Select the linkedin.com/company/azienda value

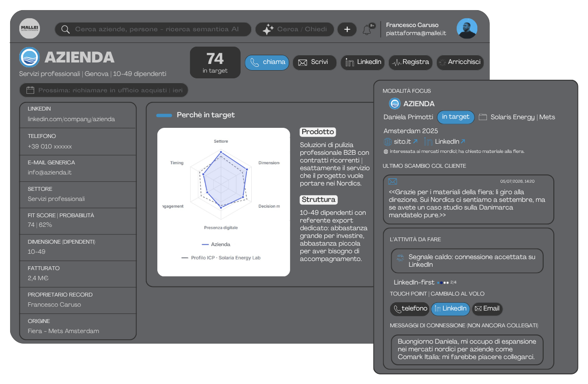pos(71,119)
